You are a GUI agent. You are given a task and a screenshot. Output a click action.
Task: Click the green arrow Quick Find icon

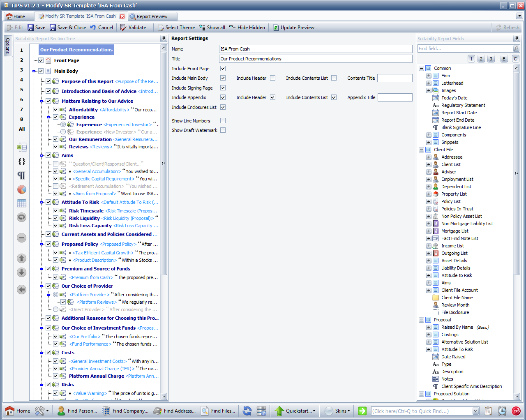pos(362,411)
